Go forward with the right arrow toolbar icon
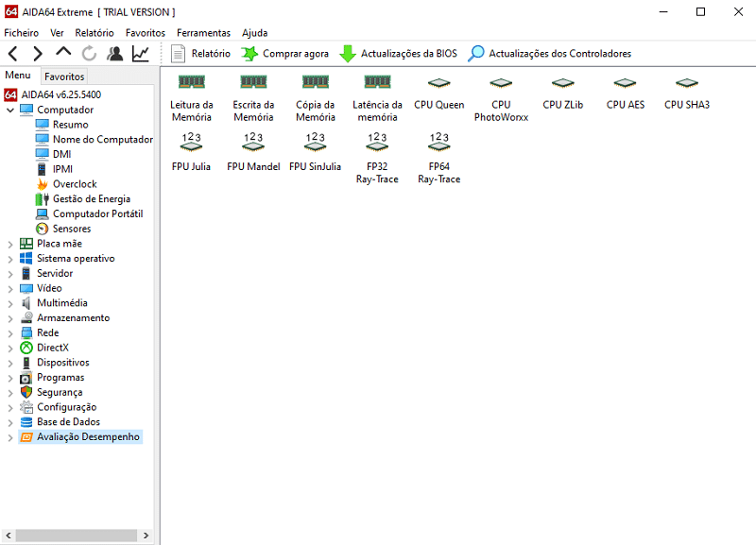 click(x=38, y=54)
